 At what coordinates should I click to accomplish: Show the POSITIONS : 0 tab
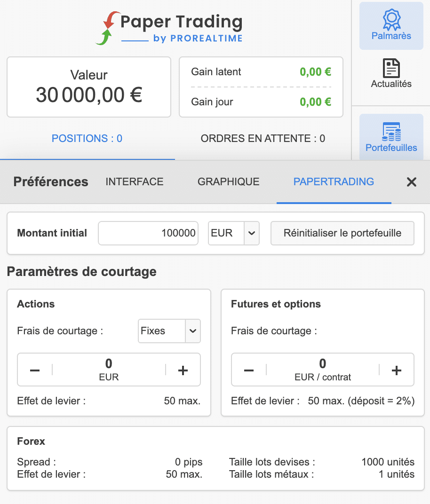(x=87, y=139)
